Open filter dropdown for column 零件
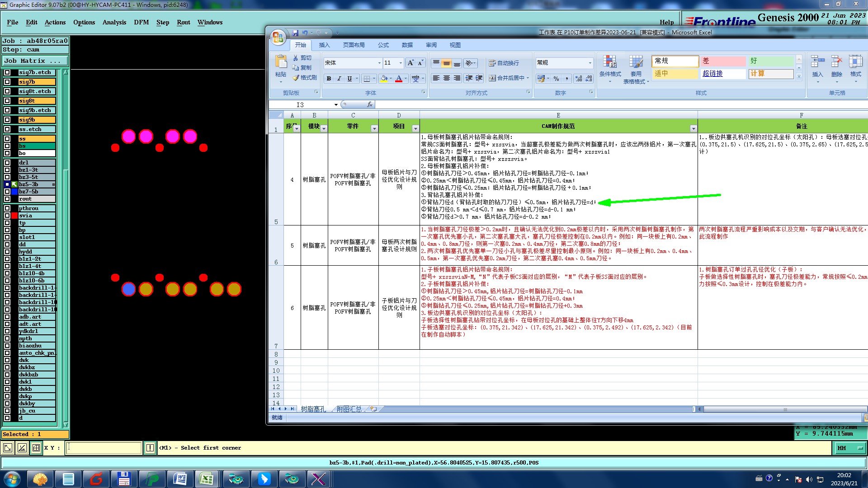 [374, 129]
